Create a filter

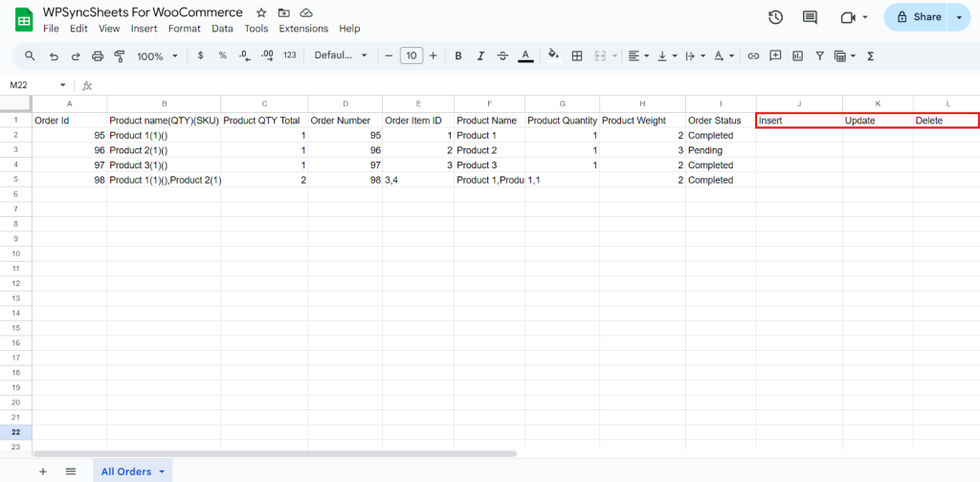[819, 55]
